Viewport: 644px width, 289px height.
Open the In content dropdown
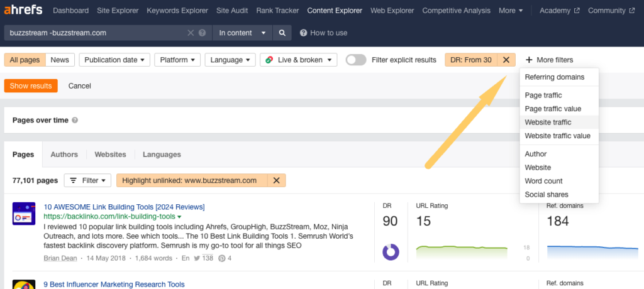242,33
